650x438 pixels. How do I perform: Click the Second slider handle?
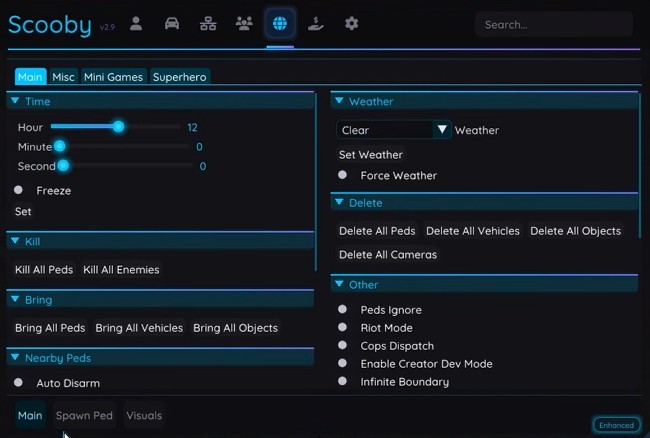tap(63, 166)
